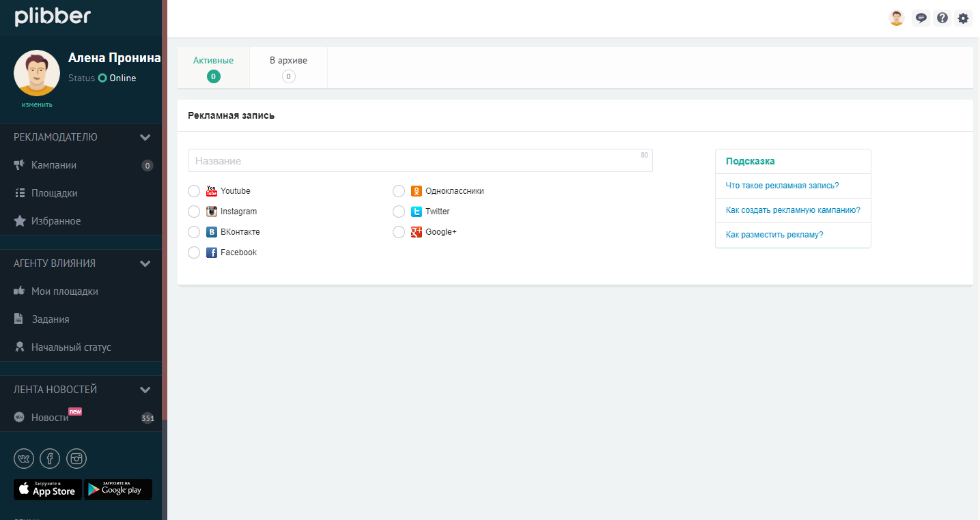Click the Google Play download badge
Image resolution: width=980 pixels, height=520 pixels.
[x=118, y=489]
